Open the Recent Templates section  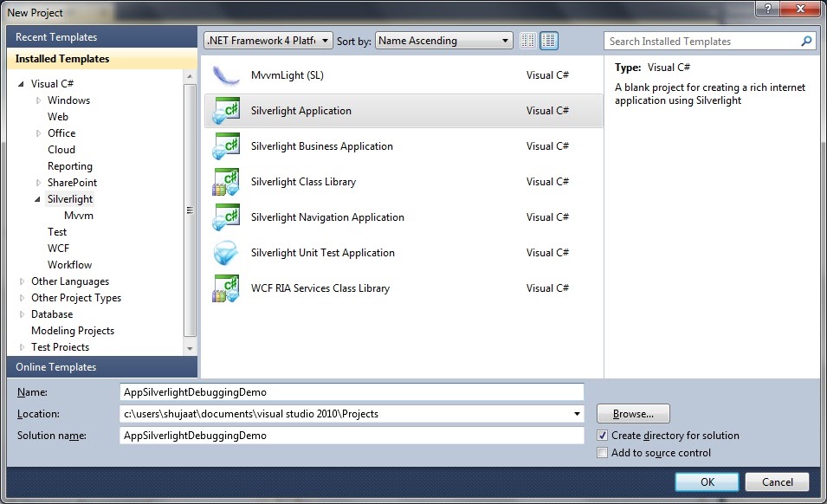tap(102, 37)
